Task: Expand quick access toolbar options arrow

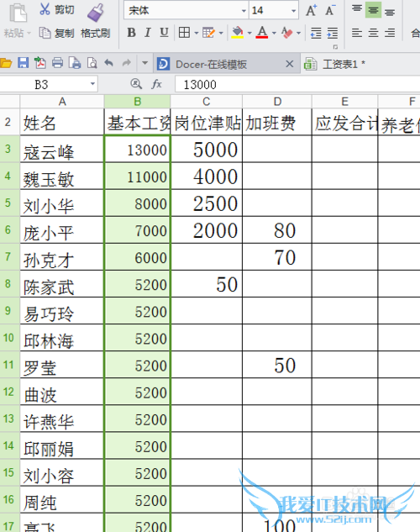Action: pos(144,63)
